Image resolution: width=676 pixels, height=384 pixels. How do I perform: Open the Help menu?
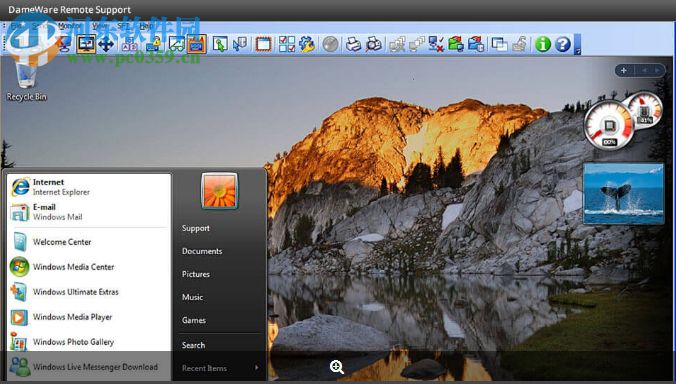click(146, 26)
